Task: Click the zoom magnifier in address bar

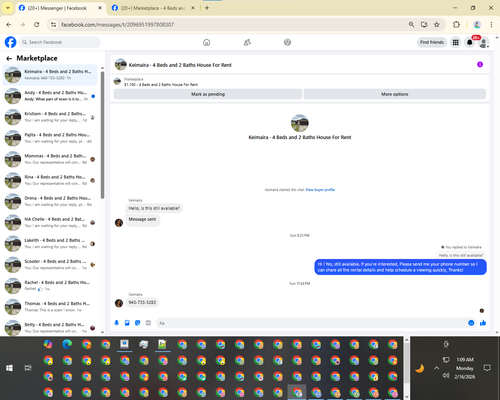Action: (x=411, y=25)
